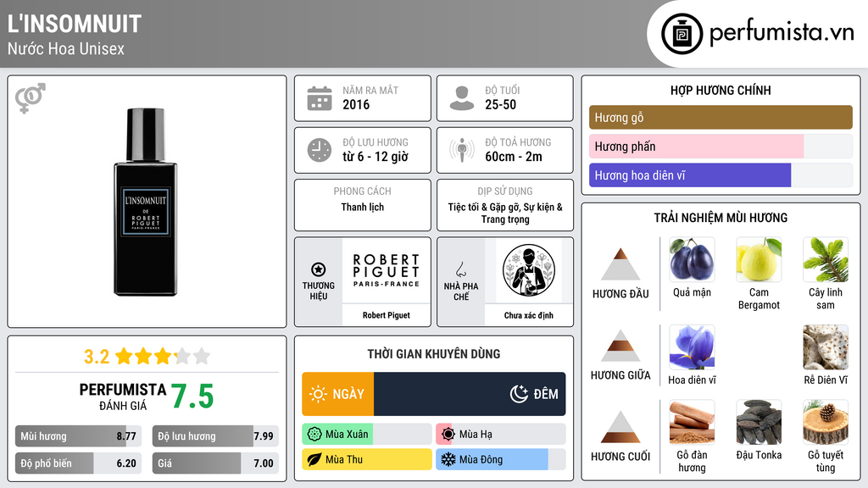This screenshot has height=488, width=868.
Task: Click the flower icon for Mùa Xuân
Action: tap(314, 435)
